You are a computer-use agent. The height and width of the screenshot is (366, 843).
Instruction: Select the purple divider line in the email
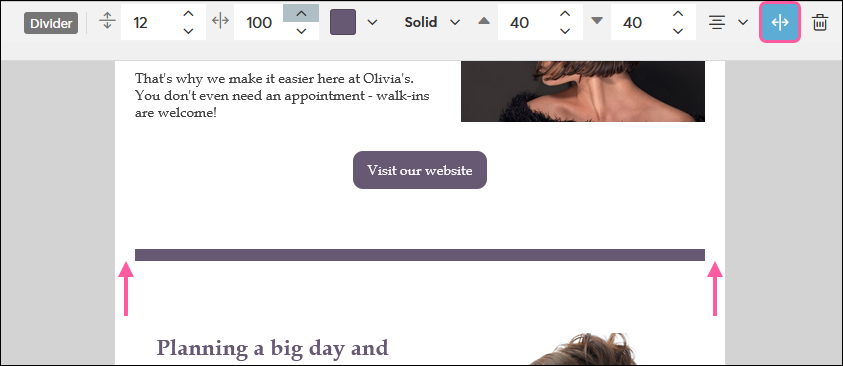pyautogui.click(x=420, y=255)
